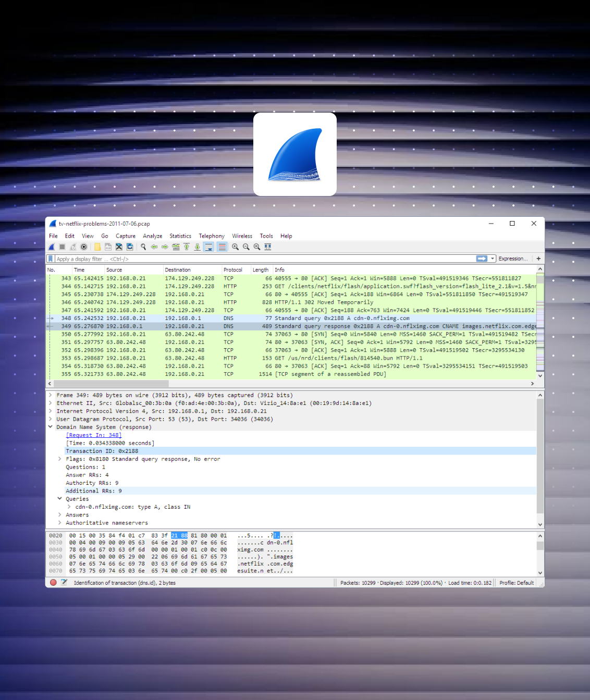
Task: Reset text to normal size
Action: [x=257, y=247]
